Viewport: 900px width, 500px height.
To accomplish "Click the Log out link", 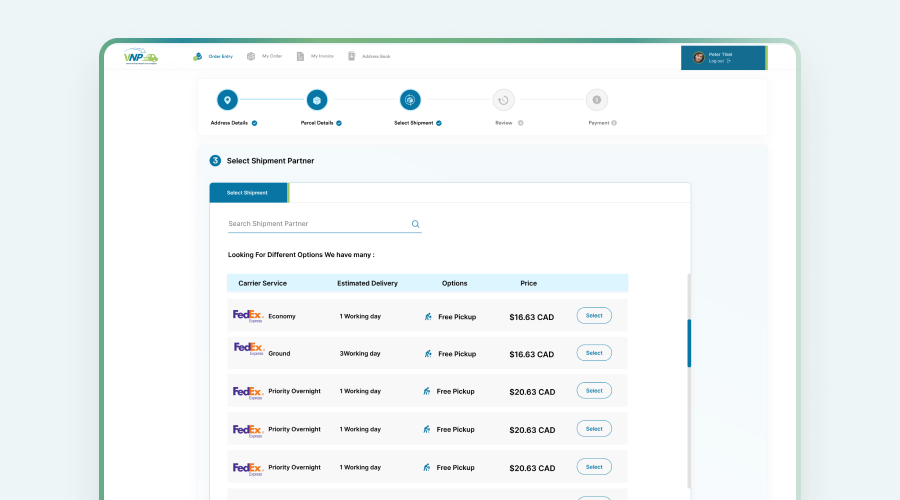I will coord(719,61).
